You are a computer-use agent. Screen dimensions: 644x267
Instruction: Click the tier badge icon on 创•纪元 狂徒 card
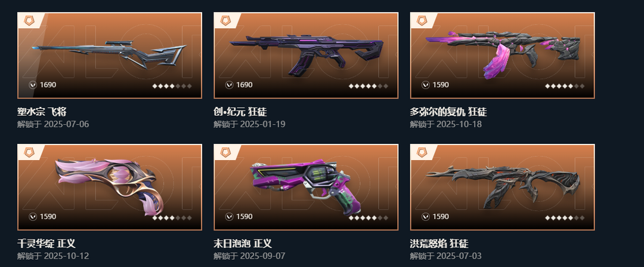(225, 20)
